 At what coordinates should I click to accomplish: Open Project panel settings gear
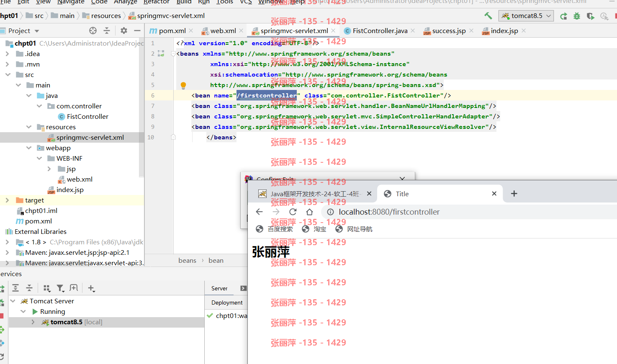pos(123,31)
